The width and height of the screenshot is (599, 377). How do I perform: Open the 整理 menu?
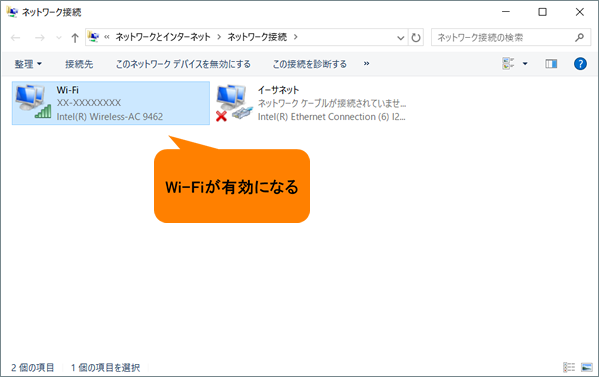[x=28, y=64]
